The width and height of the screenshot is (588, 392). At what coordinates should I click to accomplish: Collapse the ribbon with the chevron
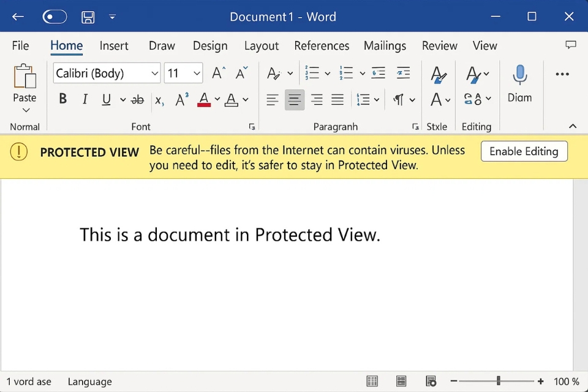[x=573, y=126]
